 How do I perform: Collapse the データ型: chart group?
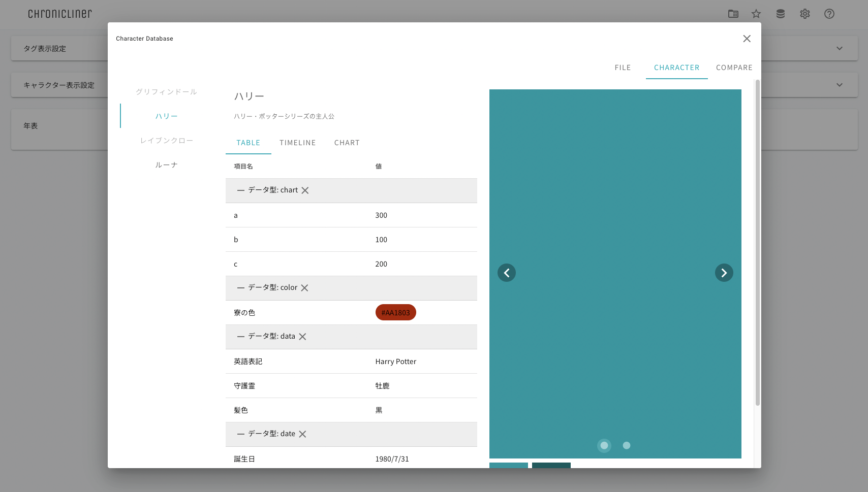(x=241, y=190)
